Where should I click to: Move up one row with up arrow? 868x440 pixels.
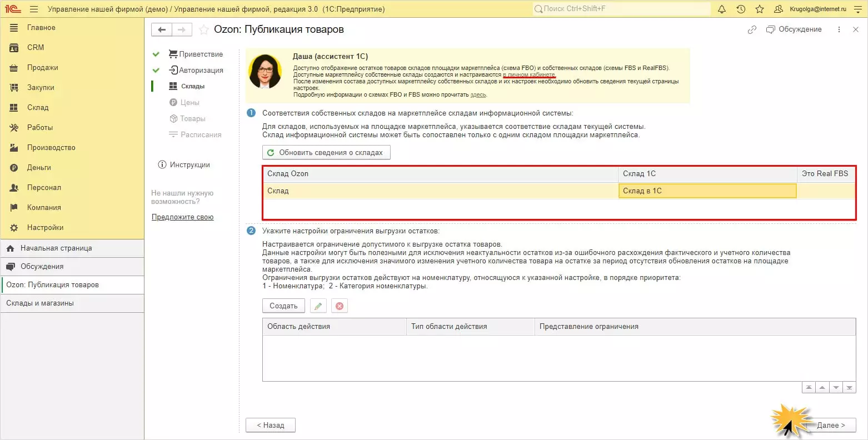[822, 388]
